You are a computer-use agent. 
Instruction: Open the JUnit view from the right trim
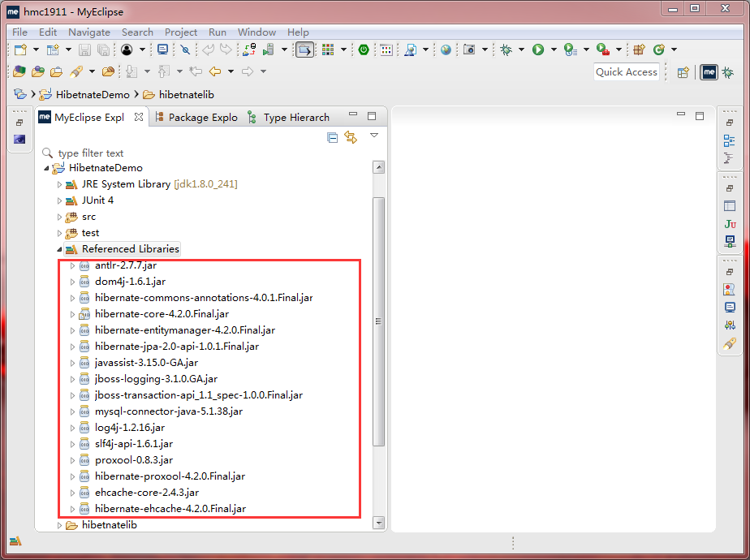coord(730,224)
